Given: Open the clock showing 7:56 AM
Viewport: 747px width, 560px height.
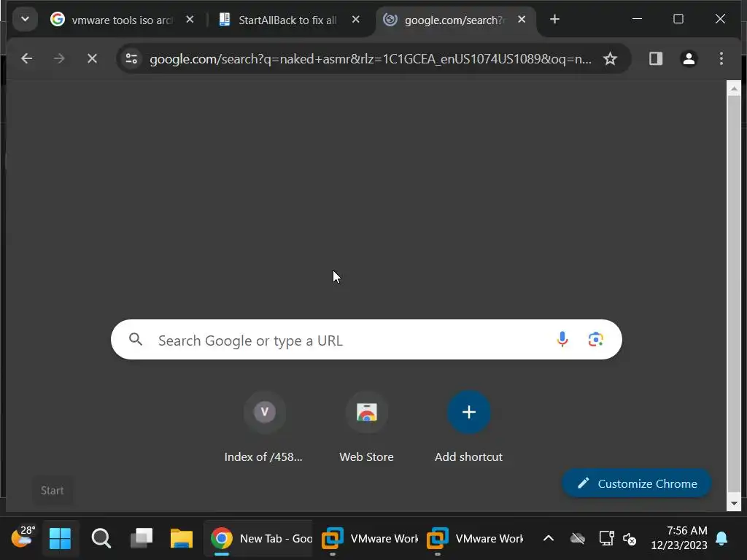Looking at the screenshot, I should [x=679, y=537].
